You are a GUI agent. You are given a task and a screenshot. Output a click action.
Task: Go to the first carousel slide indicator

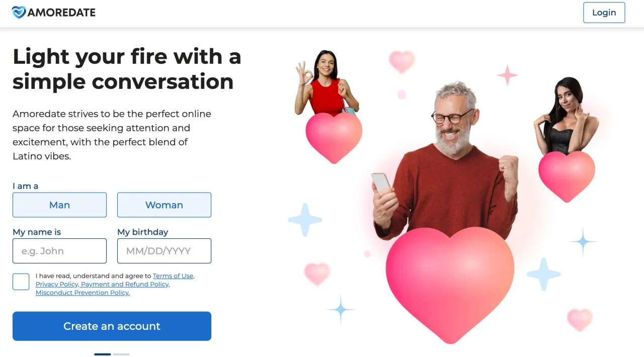click(x=102, y=354)
